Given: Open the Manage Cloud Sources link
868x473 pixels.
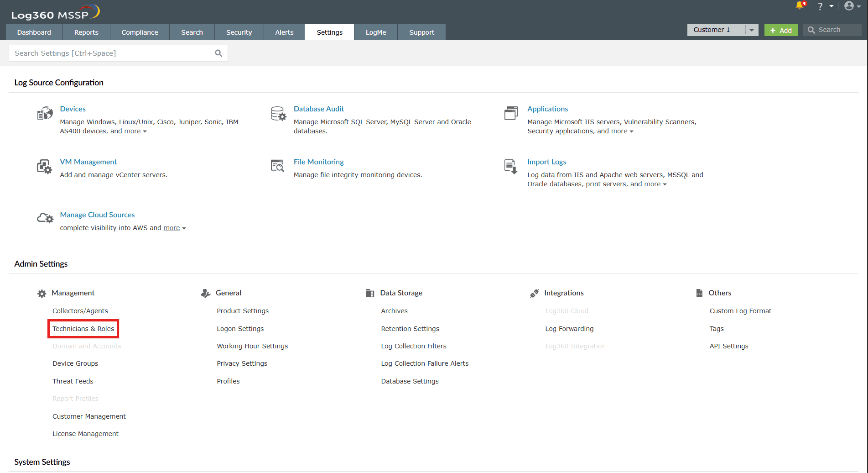Looking at the screenshot, I should [98, 215].
